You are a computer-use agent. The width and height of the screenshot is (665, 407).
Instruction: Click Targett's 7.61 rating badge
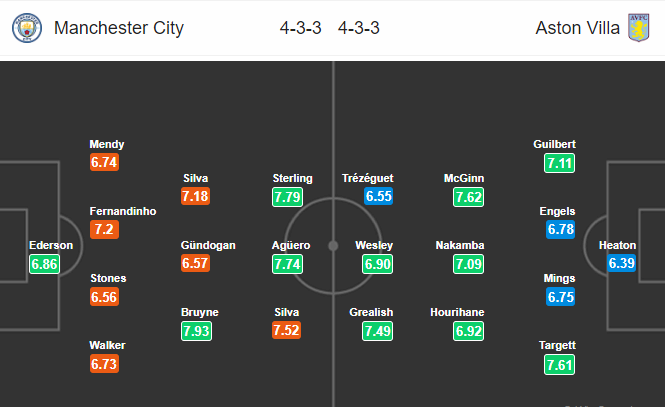coord(559,365)
